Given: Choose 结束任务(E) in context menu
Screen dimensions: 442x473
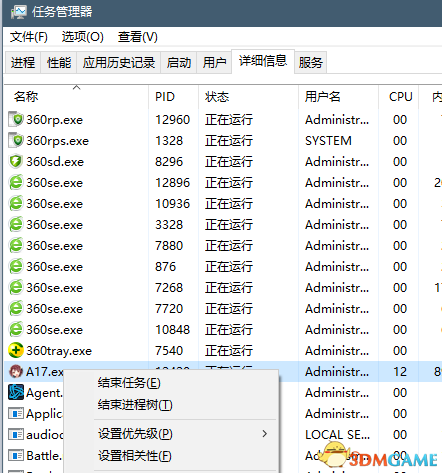Looking at the screenshot, I should (x=129, y=383).
